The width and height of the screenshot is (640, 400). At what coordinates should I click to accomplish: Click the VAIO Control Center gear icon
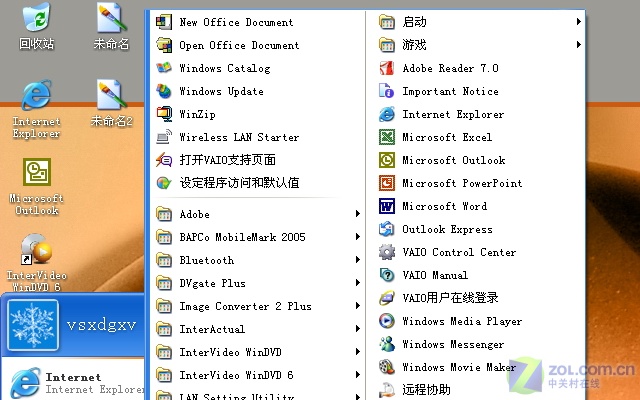[387, 252]
